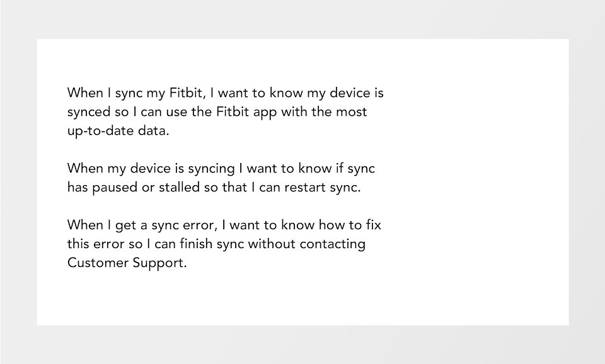
Task: Click the "Customer Support." text
Action: tap(127, 263)
